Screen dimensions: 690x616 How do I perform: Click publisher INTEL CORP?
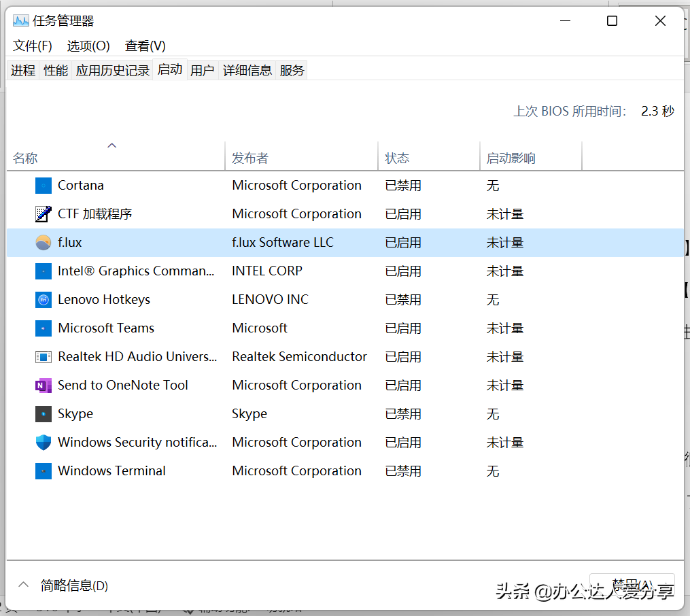(x=267, y=271)
